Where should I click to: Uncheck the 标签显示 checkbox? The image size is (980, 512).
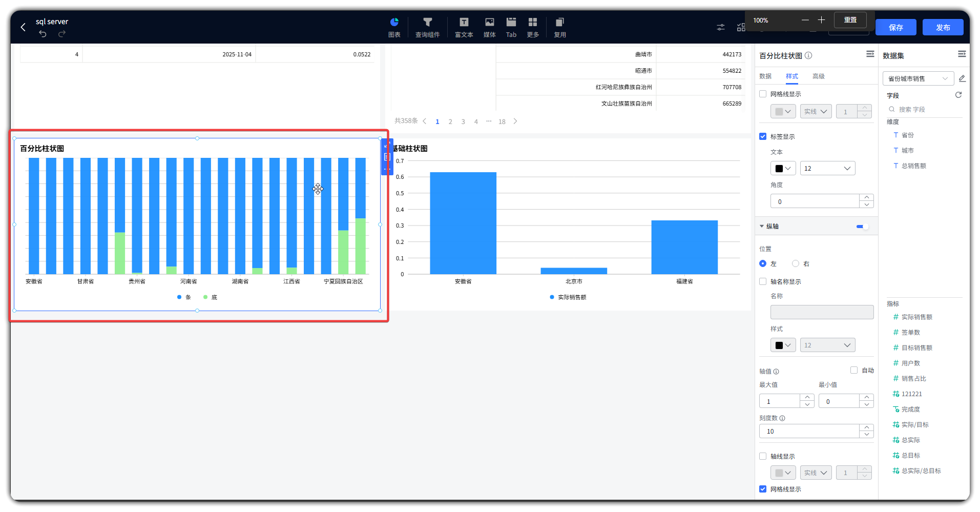[x=763, y=136]
